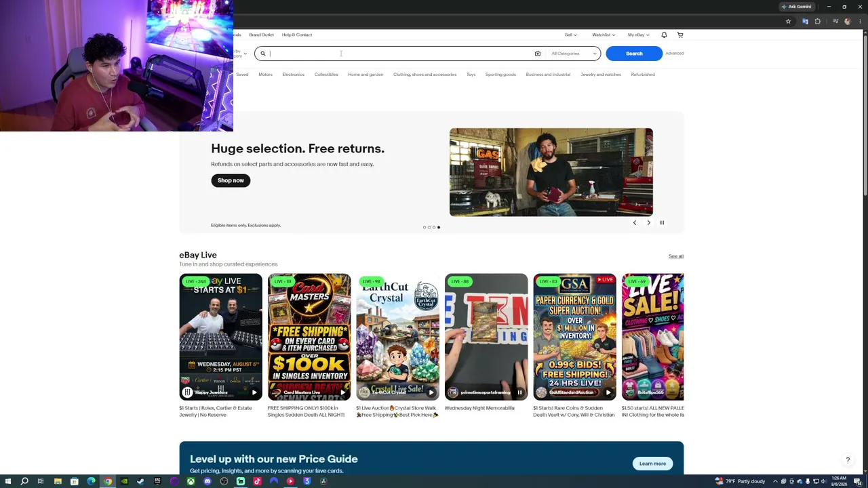
Task: Go to next banner slide
Action: pyautogui.click(x=648, y=222)
